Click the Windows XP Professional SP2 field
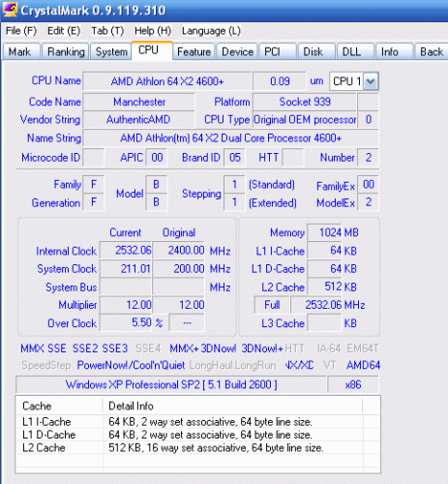448x484 pixels. (x=171, y=384)
